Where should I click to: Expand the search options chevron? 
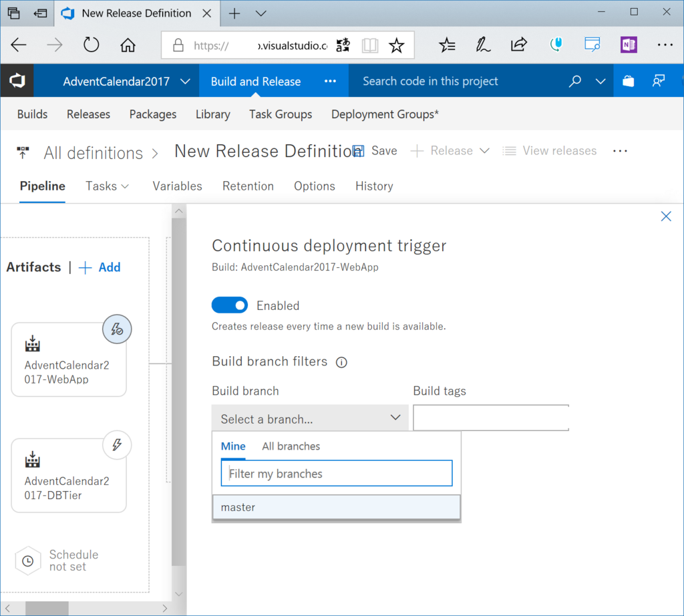[x=601, y=81]
